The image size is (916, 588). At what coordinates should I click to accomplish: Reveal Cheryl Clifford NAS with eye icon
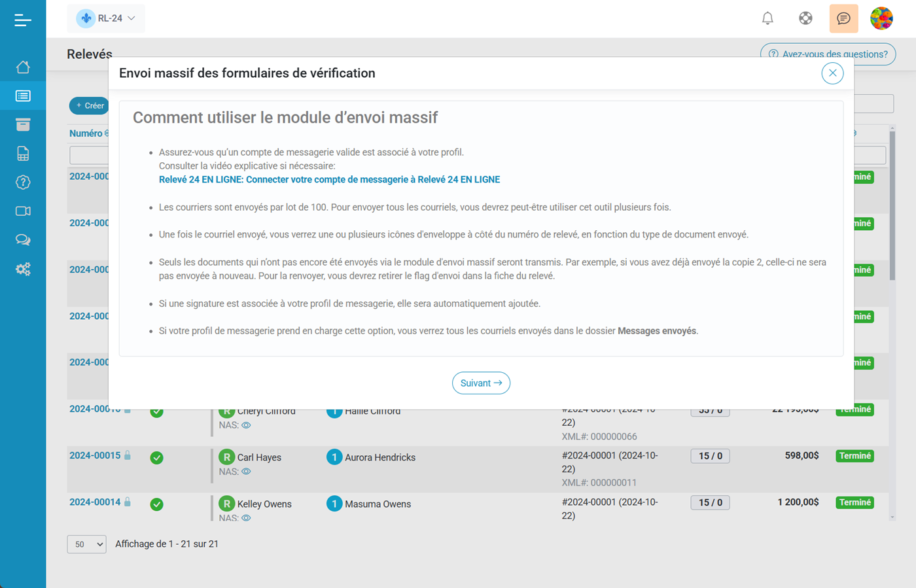click(246, 424)
